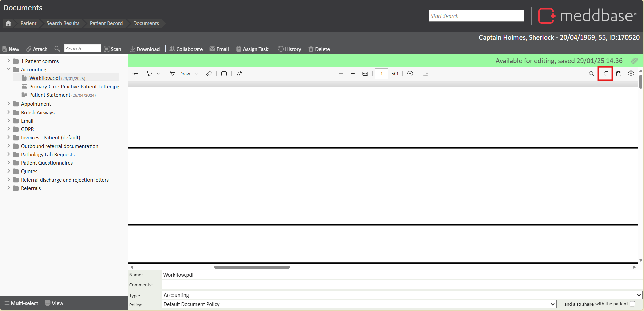The width and height of the screenshot is (644, 311).
Task: Go to Search Results breadcrumb
Action: 63,23
